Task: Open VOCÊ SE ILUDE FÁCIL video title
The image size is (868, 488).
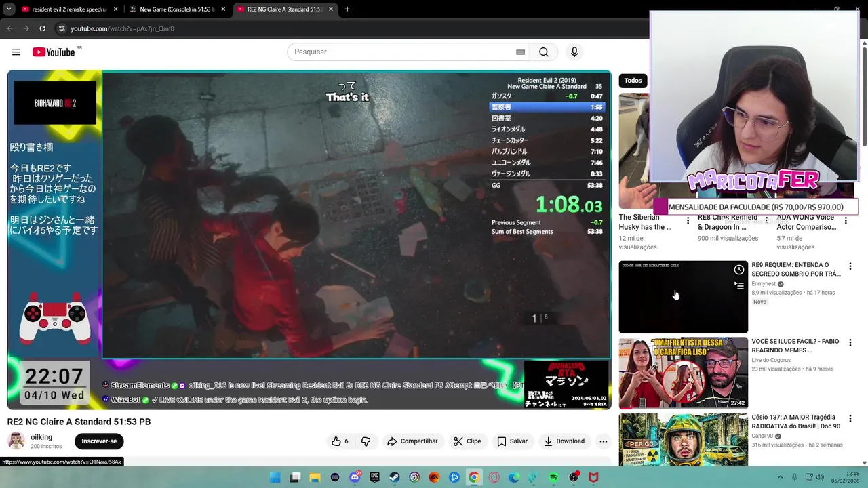Action: coord(796,346)
